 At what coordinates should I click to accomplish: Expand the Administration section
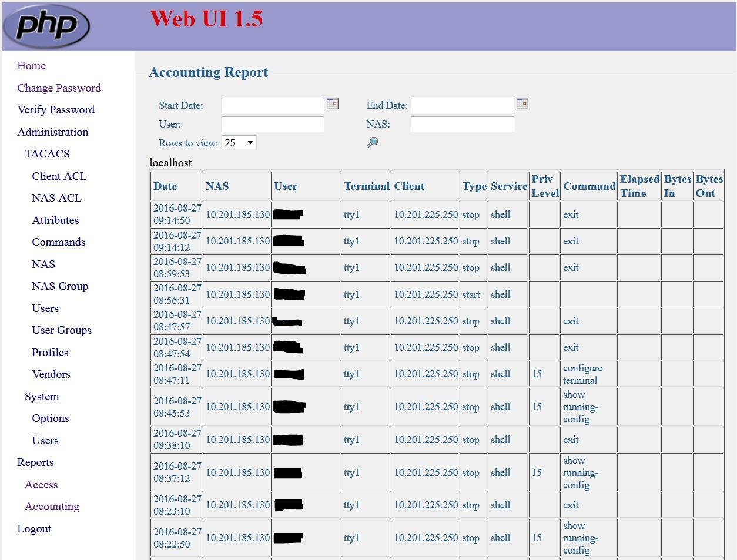point(53,132)
